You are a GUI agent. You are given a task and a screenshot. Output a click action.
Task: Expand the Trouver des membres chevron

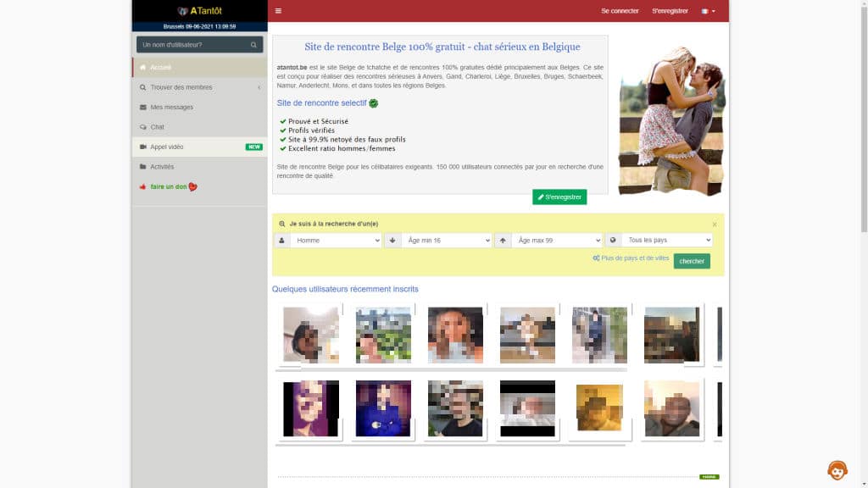pyautogui.click(x=259, y=87)
